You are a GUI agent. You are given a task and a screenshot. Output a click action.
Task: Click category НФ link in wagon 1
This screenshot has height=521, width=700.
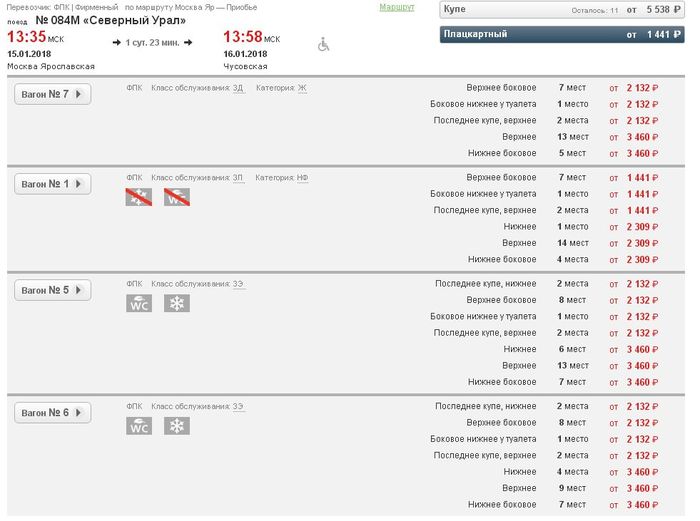pos(302,177)
